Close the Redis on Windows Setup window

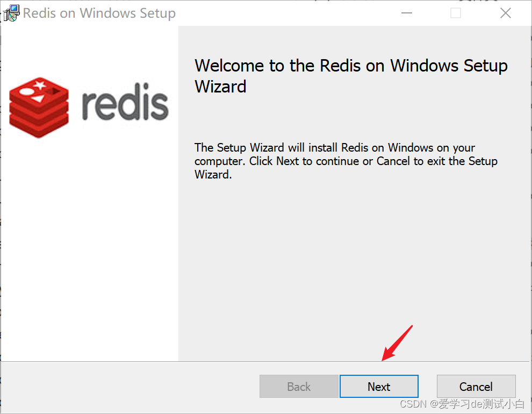(x=506, y=13)
